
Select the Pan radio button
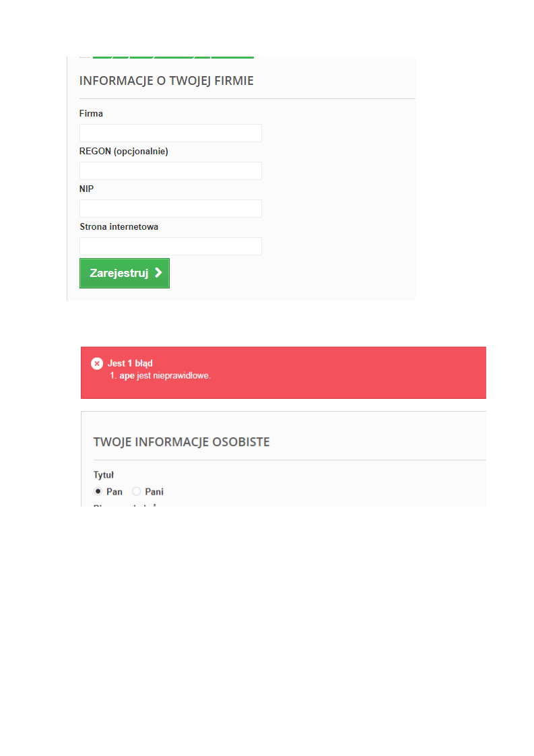click(98, 491)
